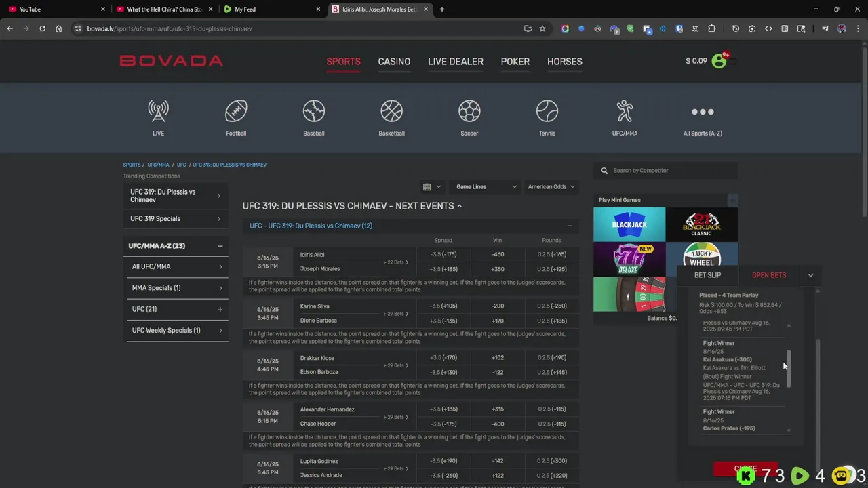Switch to the POKER tab

point(515,62)
